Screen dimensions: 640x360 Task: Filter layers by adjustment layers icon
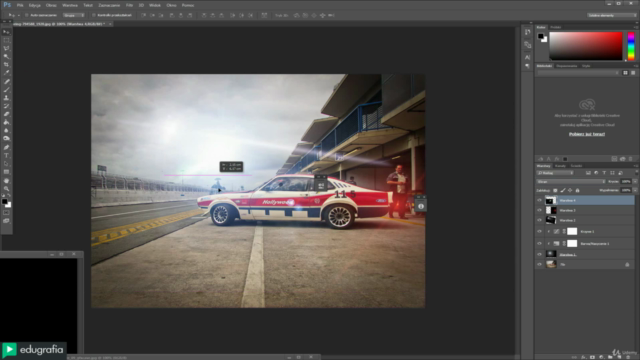click(x=596, y=173)
